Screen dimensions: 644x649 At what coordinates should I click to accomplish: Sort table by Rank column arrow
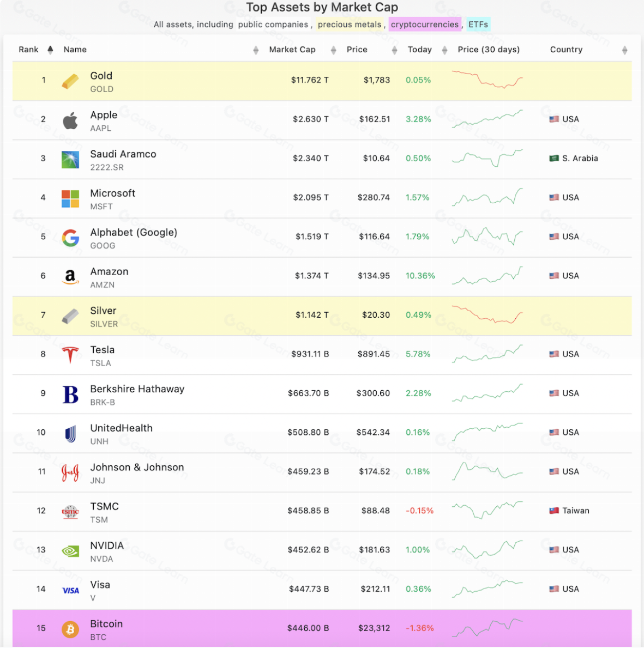pyautogui.click(x=50, y=50)
